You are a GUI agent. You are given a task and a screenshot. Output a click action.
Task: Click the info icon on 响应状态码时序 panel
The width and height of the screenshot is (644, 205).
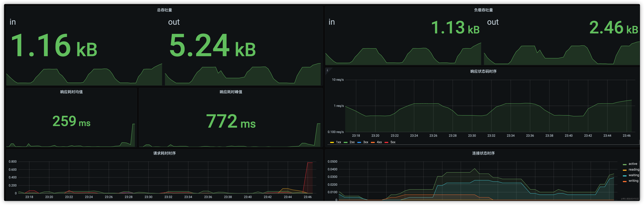click(x=327, y=70)
